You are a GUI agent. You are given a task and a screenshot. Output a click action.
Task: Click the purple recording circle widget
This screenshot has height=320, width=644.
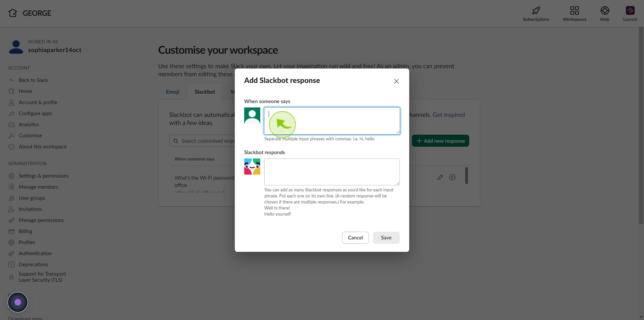coord(18,302)
